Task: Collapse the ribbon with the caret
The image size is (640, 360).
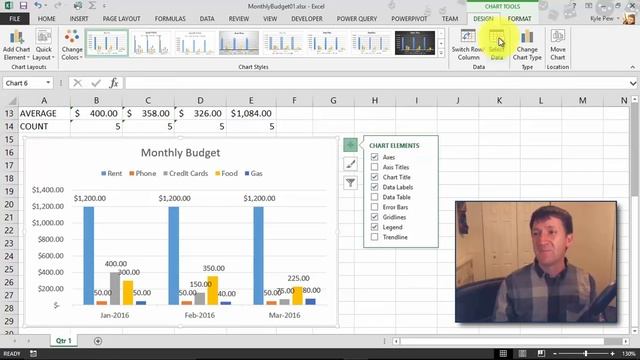Action: tap(633, 67)
